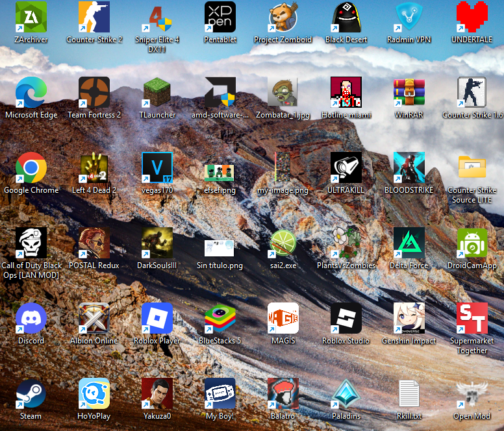
Task: Open the XP-Pen Pentablet shortcut
Action: pyautogui.click(x=220, y=17)
